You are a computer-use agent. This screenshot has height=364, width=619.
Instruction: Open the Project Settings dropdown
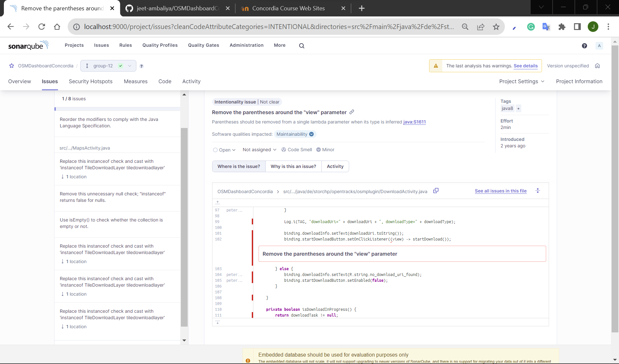pos(521,81)
